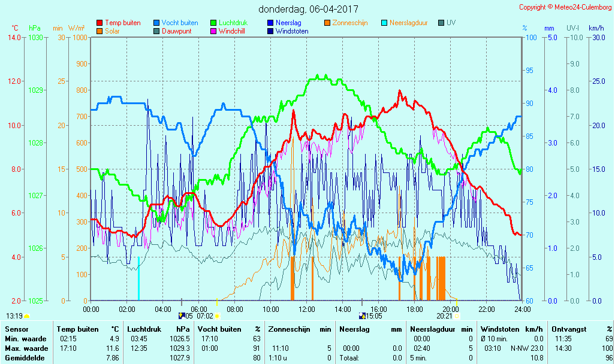Screen dimensions: 615x364
Task: Click the red Temp buiten legend swatch
Action: (x=99, y=23)
